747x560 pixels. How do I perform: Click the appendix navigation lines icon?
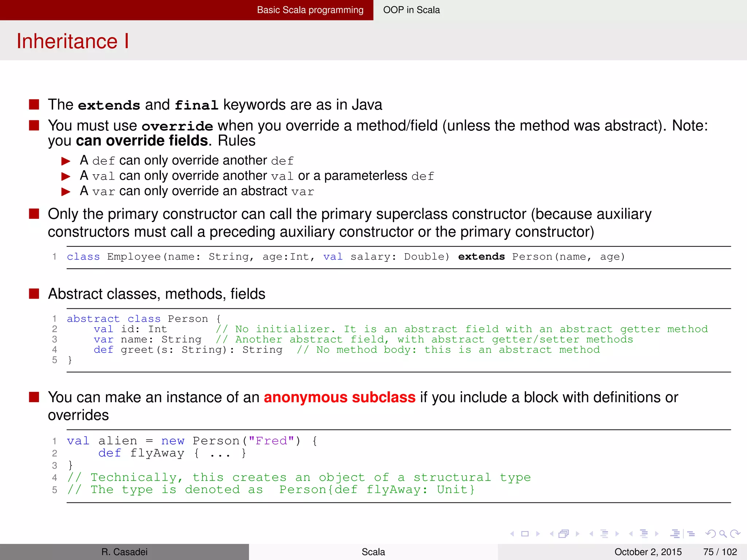pyautogui.click(x=691, y=534)
